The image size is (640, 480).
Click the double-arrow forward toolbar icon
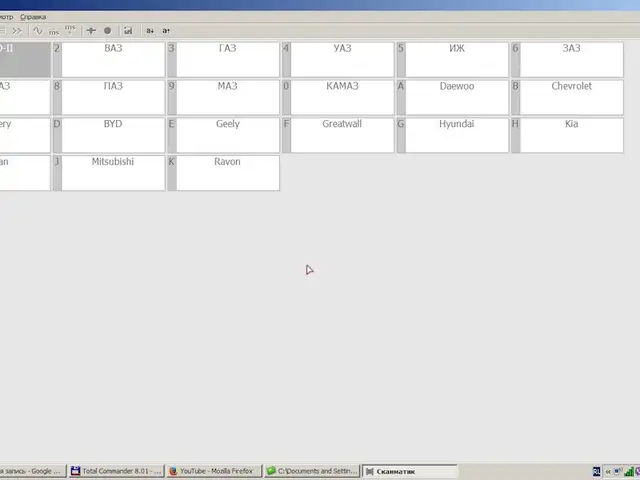click(17, 31)
